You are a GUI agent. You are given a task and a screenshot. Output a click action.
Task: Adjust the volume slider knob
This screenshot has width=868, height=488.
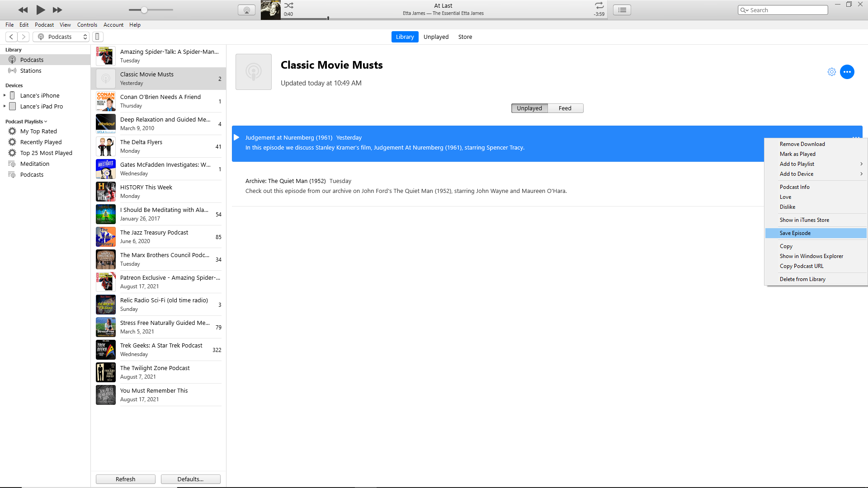click(144, 10)
